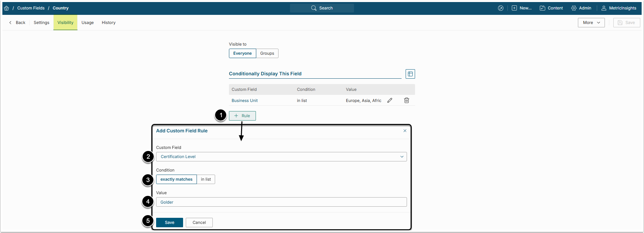Open Custom Fields breadcrumb link
The height and width of the screenshot is (233, 644).
pyautogui.click(x=31, y=8)
